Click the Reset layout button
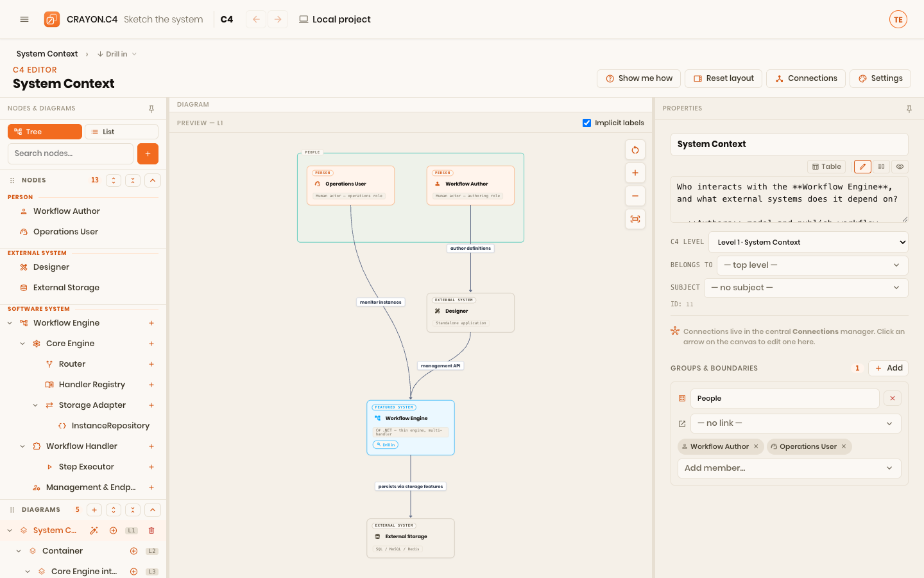The height and width of the screenshot is (578, 924). pos(724,78)
